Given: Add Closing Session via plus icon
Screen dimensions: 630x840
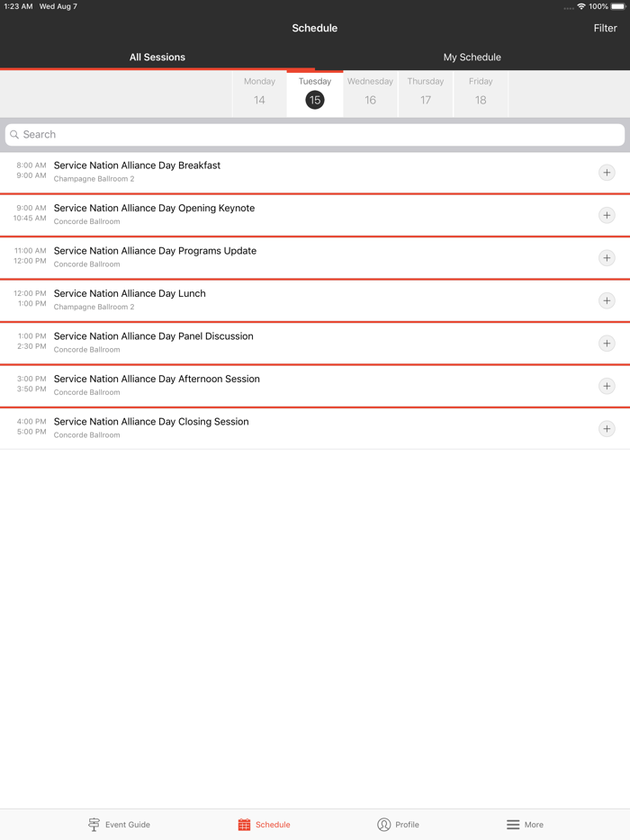Looking at the screenshot, I should 607,429.
